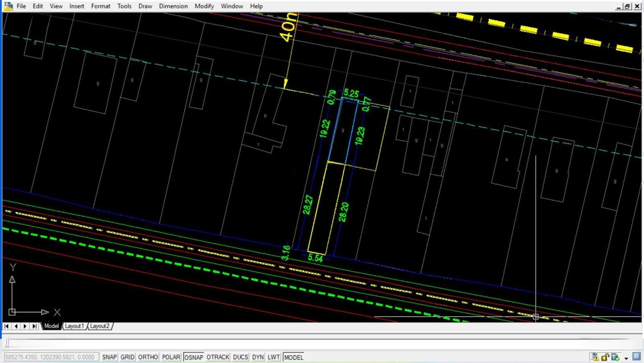Disable OSNAP object snap toggle

coord(193,357)
